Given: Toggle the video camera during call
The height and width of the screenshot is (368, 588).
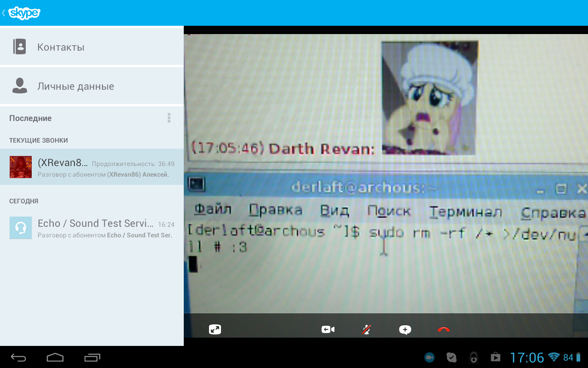Looking at the screenshot, I should (328, 329).
